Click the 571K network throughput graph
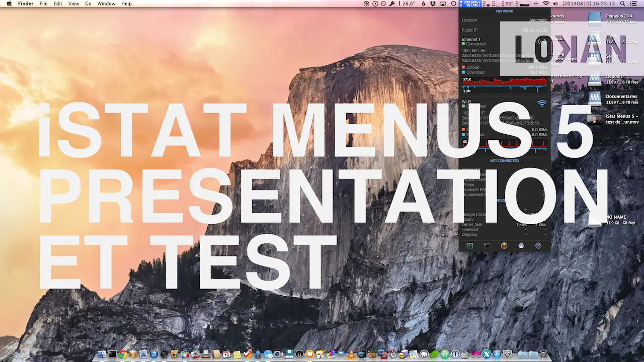Screen dimensions: 644x362 504,84
